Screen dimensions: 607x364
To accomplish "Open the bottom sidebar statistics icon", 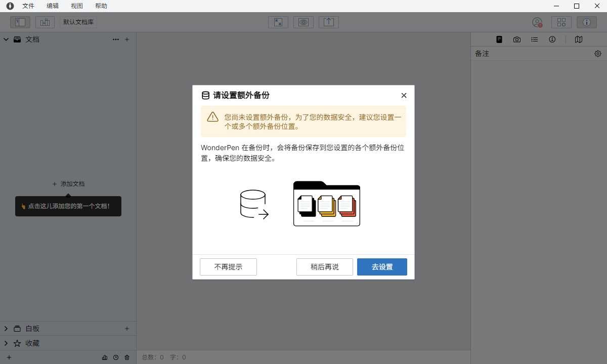I will 105,357.
